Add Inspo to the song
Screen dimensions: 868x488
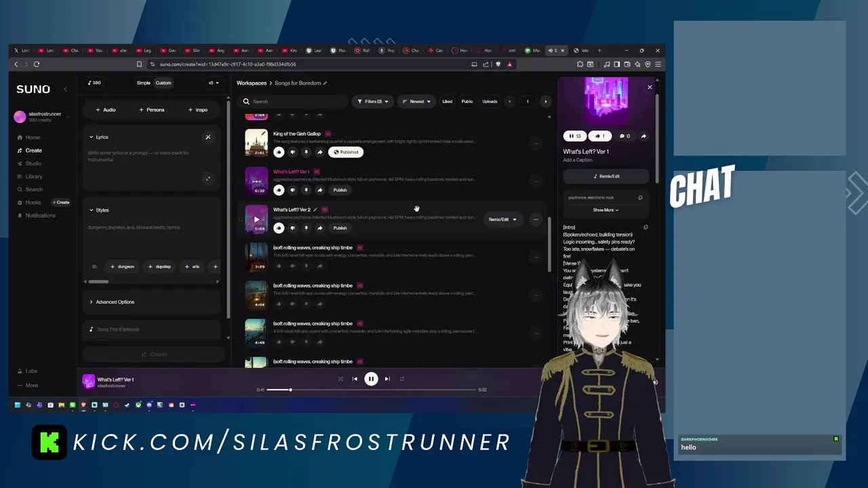click(198, 110)
